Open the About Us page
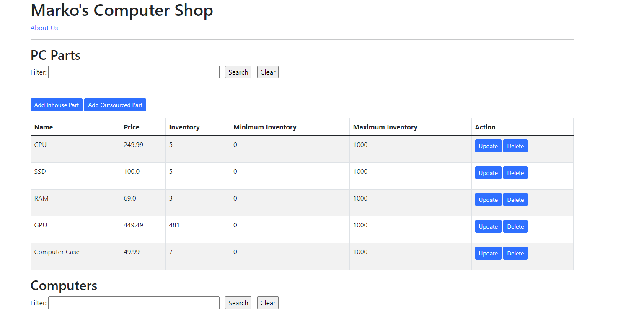This screenshot has height=319, width=644. point(44,28)
